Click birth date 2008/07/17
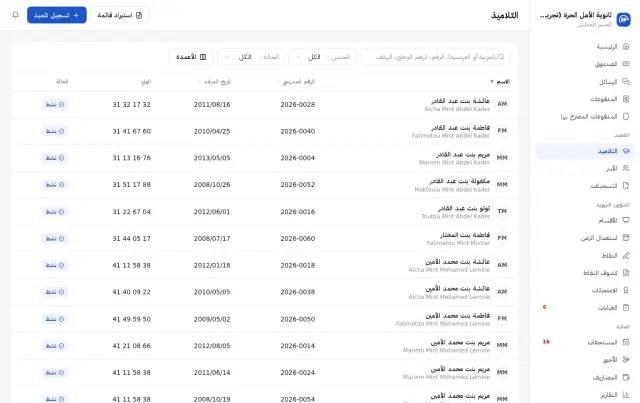This screenshot has height=403, width=640. (212, 238)
